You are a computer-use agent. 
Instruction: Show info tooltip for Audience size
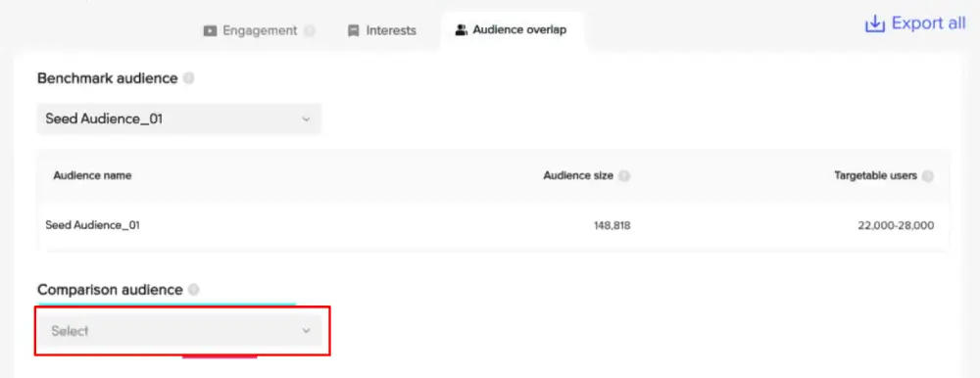pos(623,176)
